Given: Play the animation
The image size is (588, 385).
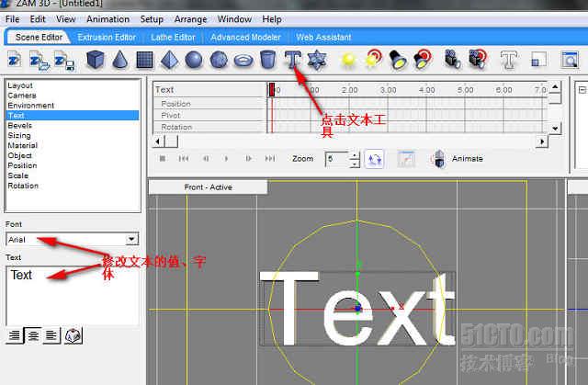Looking at the screenshot, I should 227,159.
